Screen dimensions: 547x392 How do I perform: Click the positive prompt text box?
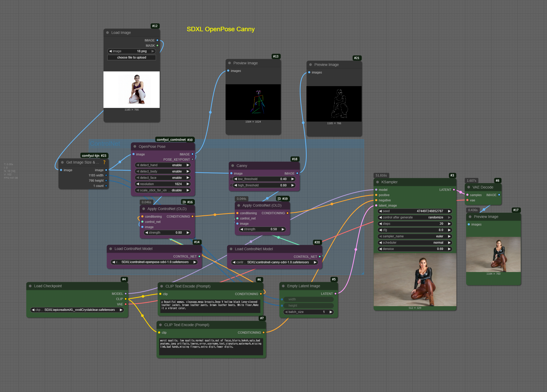click(210, 306)
